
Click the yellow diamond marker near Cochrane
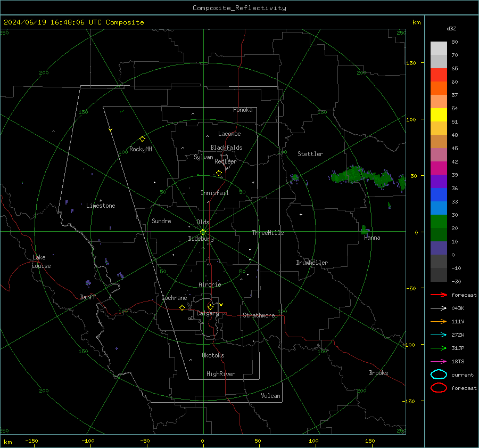point(182,307)
